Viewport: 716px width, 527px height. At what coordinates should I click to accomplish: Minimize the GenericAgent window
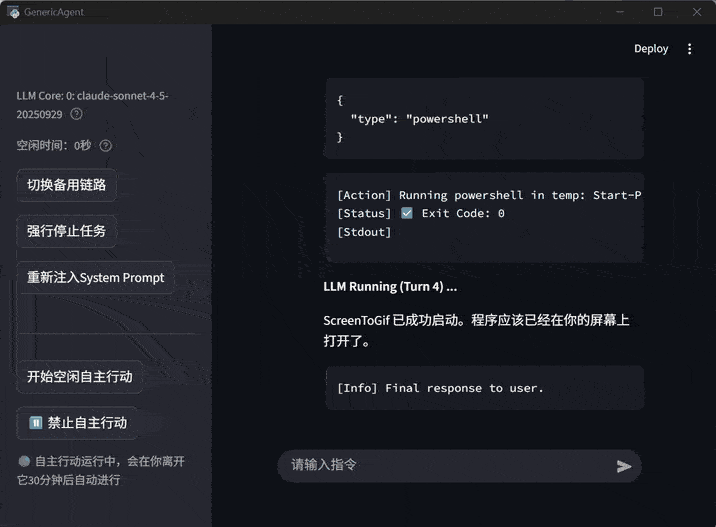point(620,12)
